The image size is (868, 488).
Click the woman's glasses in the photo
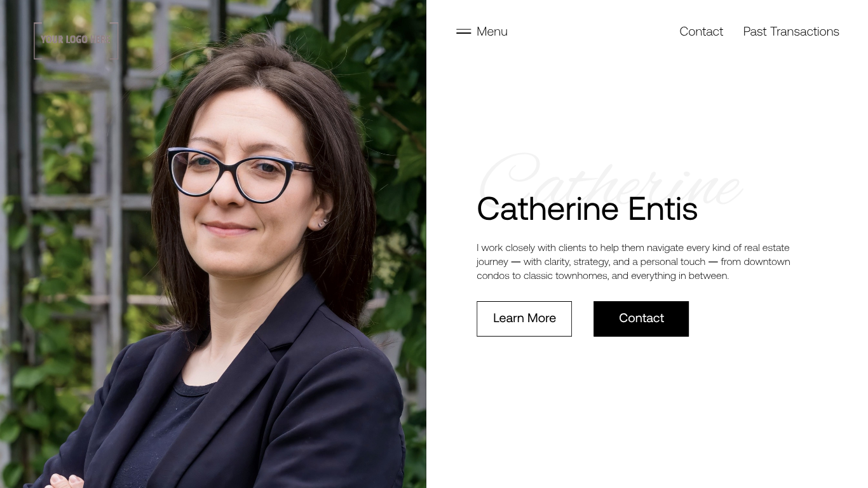coord(241,173)
